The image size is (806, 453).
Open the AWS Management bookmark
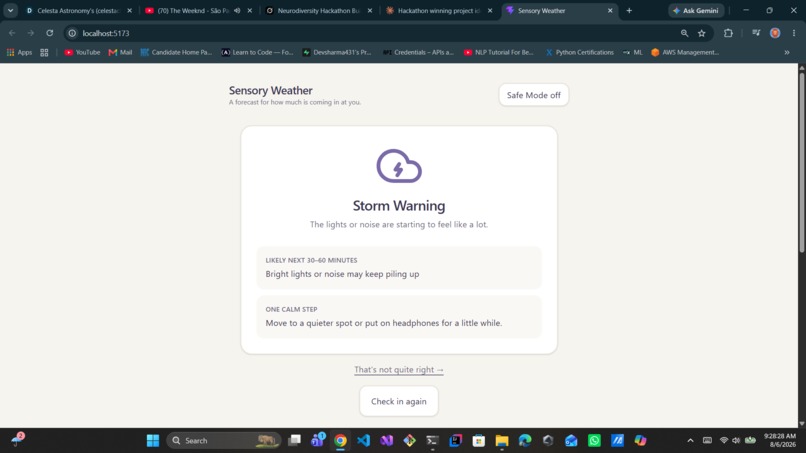[x=686, y=52]
